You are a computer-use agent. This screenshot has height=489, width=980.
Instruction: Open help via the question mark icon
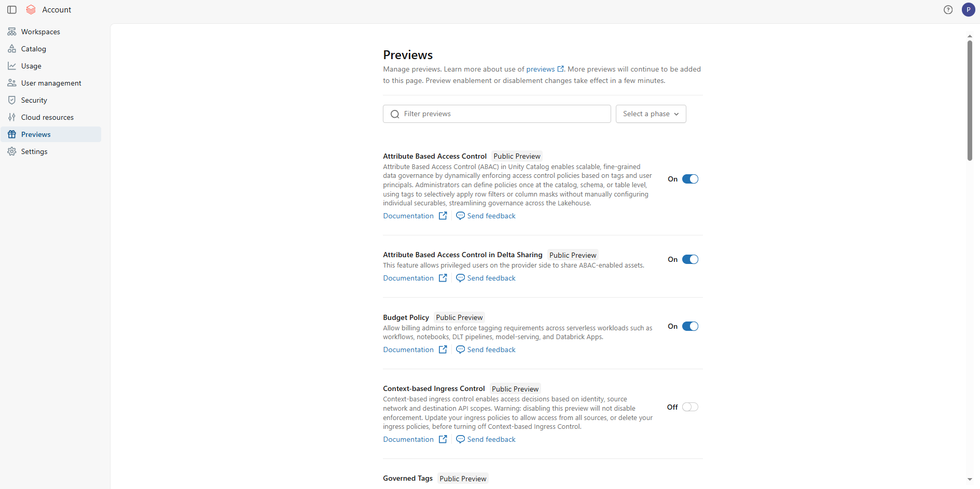click(x=948, y=9)
